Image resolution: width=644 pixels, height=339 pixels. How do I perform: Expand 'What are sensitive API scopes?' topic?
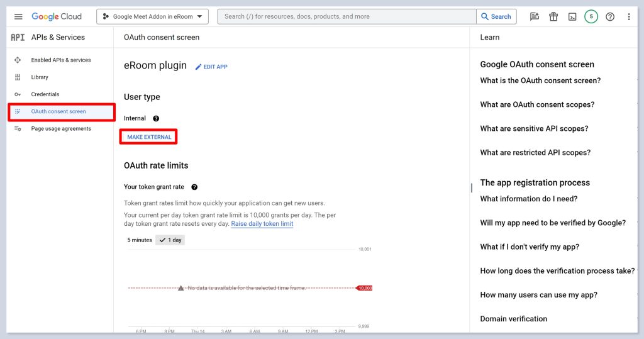pyautogui.click(x=534, y=128)
